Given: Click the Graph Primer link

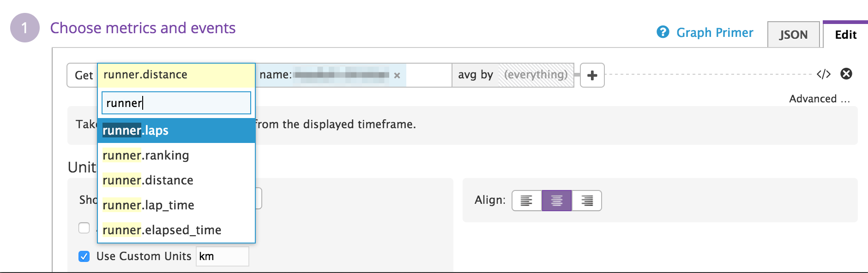Looking at the screenshot, I should 715,32.
